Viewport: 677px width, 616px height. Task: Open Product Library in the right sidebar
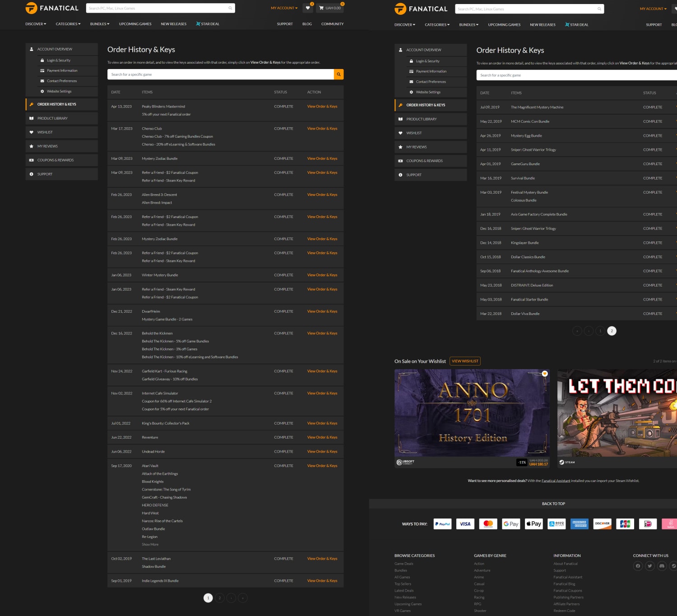(431, 119)
